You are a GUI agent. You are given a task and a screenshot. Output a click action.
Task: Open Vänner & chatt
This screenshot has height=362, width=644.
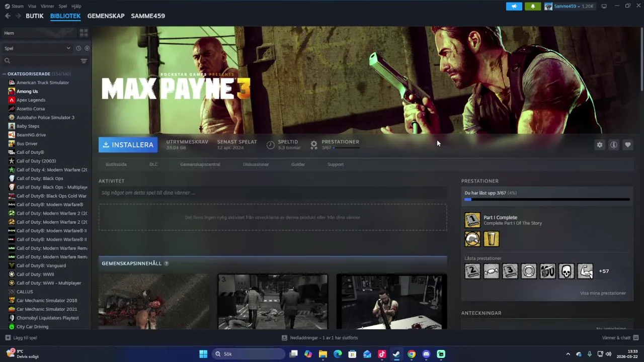(x=620, y=338)
